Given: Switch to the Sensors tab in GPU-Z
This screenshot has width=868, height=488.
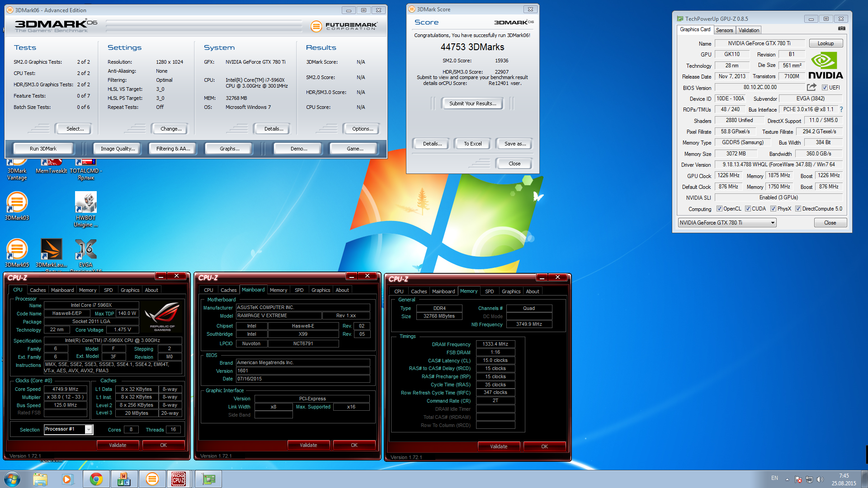Looking at the screenshot, I should (724, 30).
